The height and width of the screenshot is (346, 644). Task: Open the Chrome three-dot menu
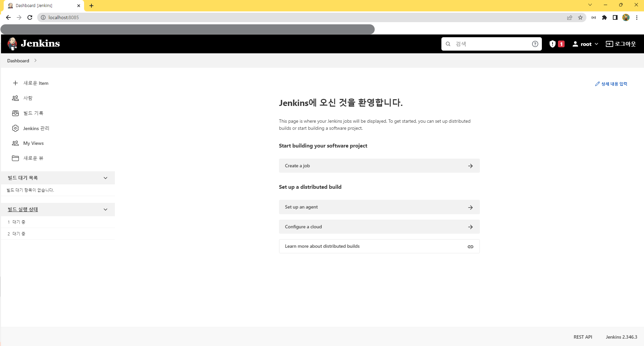click(x=637, y=17)
